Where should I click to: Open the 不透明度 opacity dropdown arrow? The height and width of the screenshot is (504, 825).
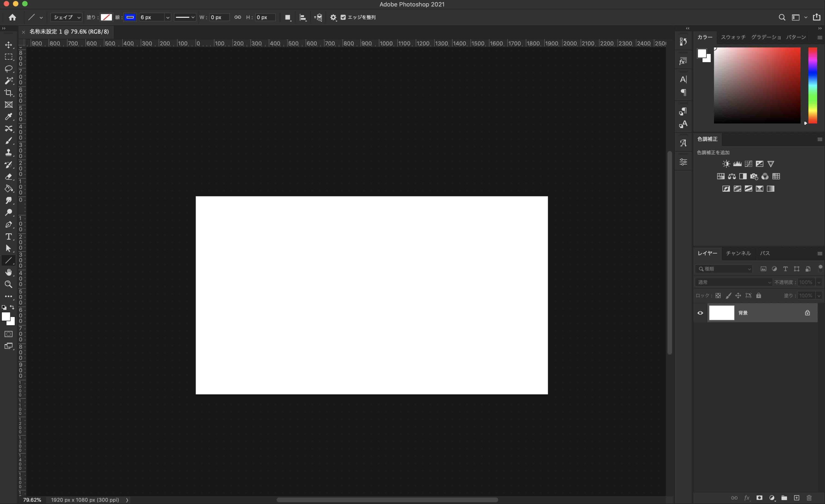click(819, 282)
